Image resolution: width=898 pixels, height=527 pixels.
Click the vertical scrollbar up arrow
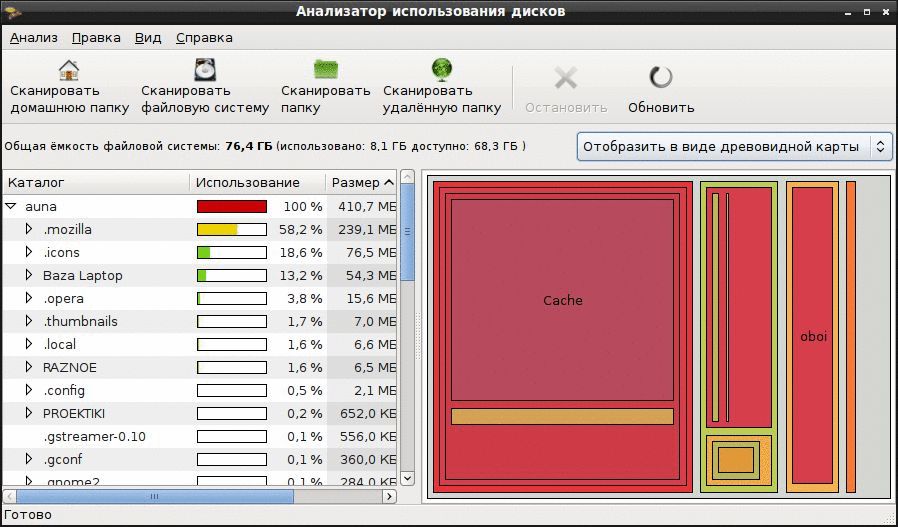pyautogui.click(x=407, y=176)
